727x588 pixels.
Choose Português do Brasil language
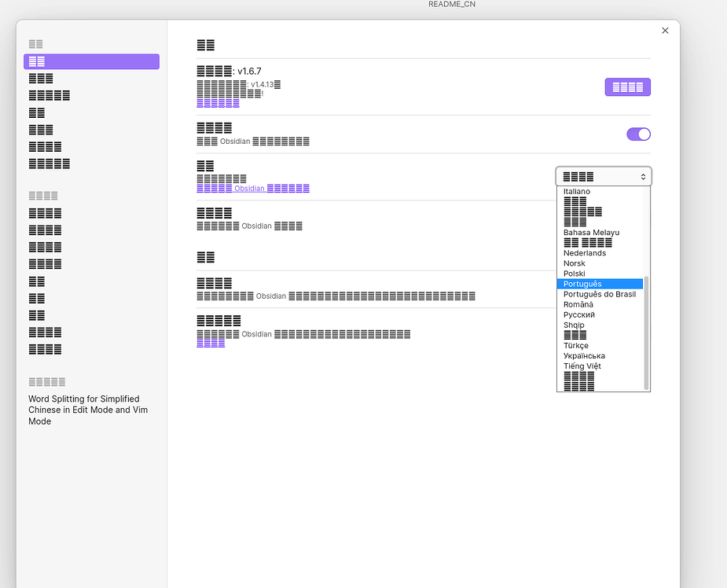[x=600, y=294]
